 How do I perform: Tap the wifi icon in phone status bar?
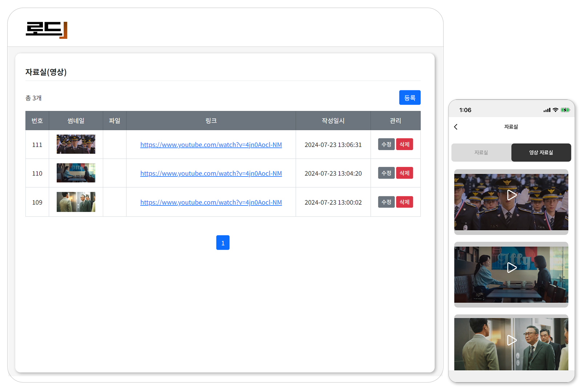555,110
